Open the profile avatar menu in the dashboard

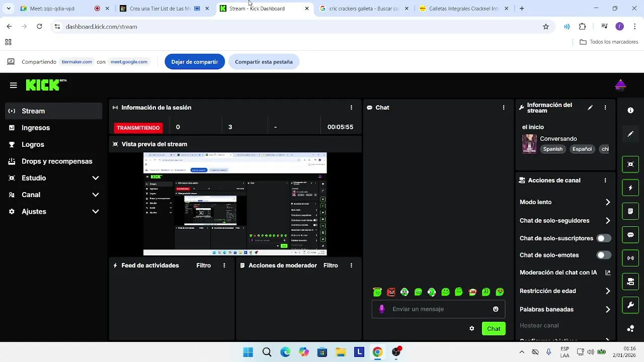click(x=620, y=85)
